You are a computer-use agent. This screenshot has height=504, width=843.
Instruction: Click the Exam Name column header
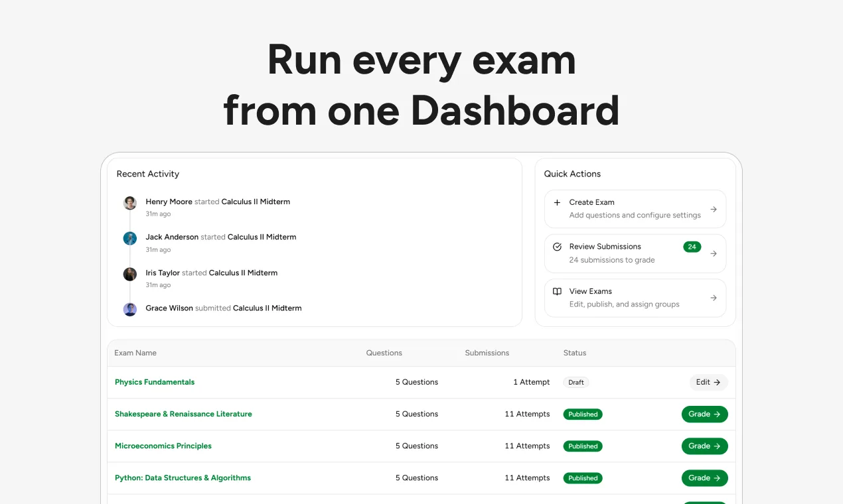135,353
